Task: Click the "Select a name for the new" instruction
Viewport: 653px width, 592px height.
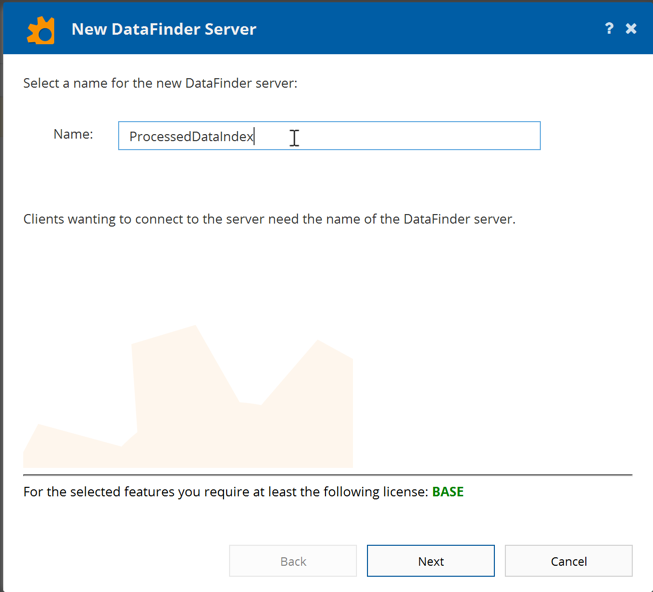Action: [160, 83]
